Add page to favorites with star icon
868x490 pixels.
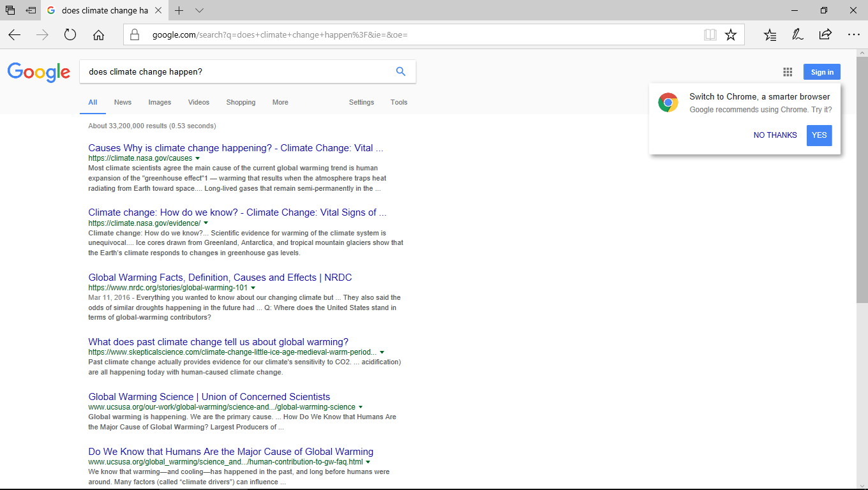tap(731, 34)
